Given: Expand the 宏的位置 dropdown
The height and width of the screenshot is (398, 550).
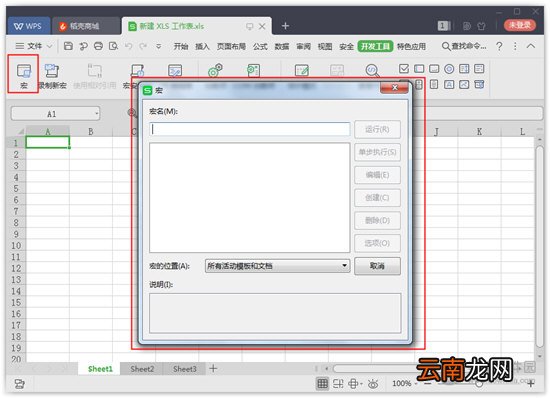Looking at the screenshot, I should click(x=344, y=265).
